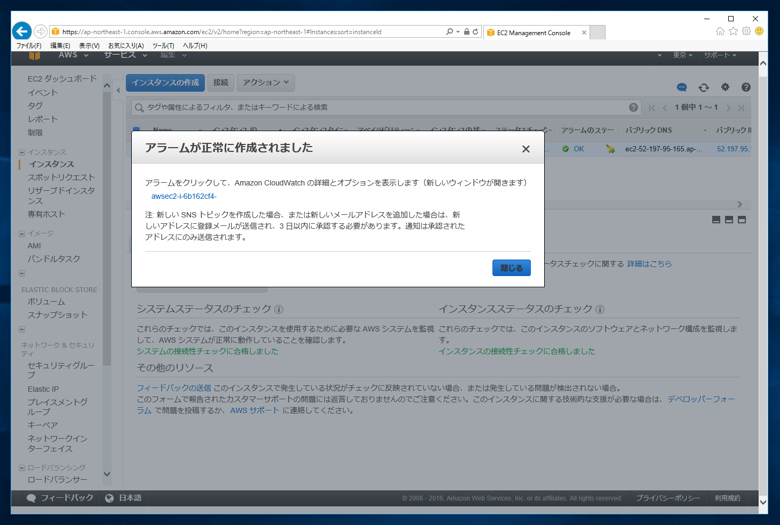Open alarm link awsec2-i-6b162cf4-
The height and width of the screenshot is (525, 780).
pyautogui.click(x=184, y=196)
